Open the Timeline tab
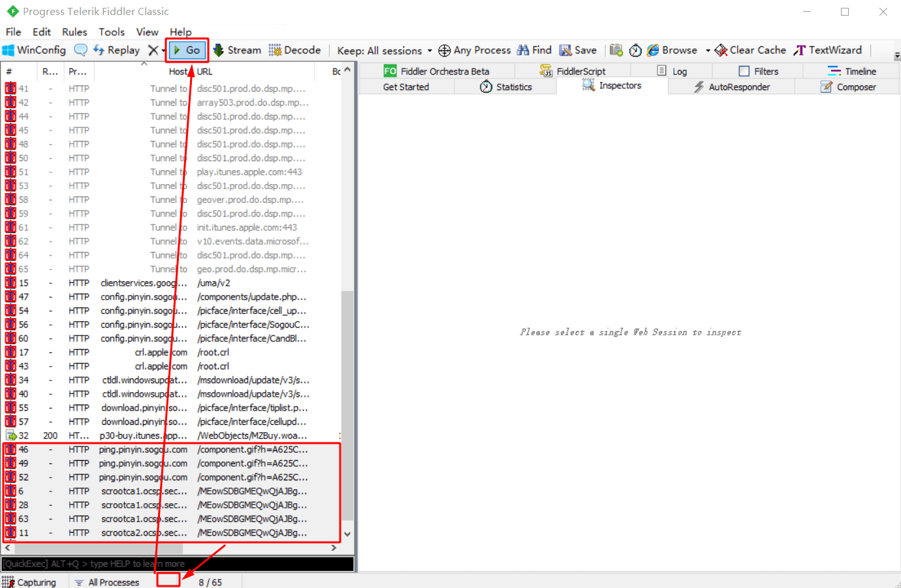Screen dimensions: 901x588 coord(851,71)
